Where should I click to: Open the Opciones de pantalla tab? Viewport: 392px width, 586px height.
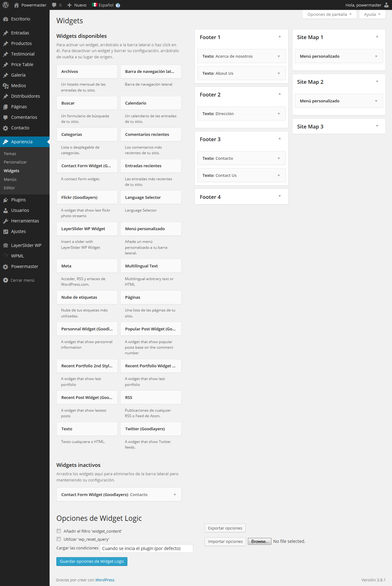point(329,14)
